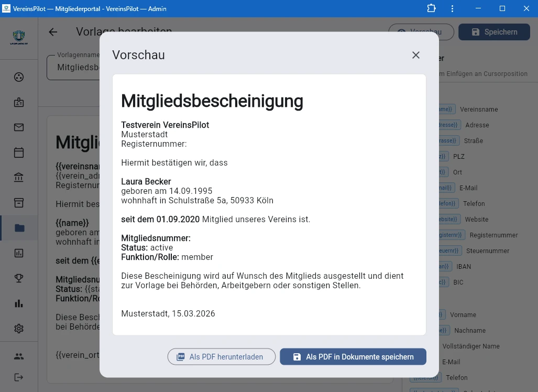
Task: Open the settings gear in the sidebar
Action: (19, 329)
